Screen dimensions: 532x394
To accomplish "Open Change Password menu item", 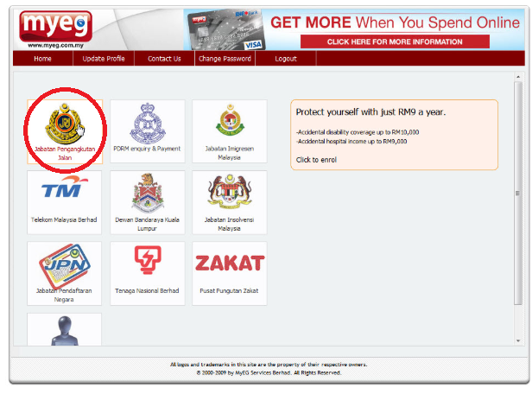I will (x=225, y=59).
